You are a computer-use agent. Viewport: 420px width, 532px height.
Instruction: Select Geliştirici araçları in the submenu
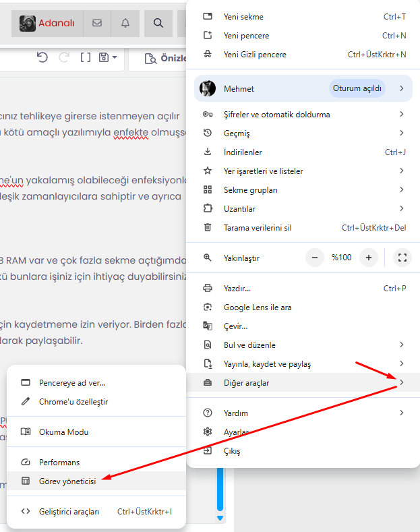click(x=69, y=512)
